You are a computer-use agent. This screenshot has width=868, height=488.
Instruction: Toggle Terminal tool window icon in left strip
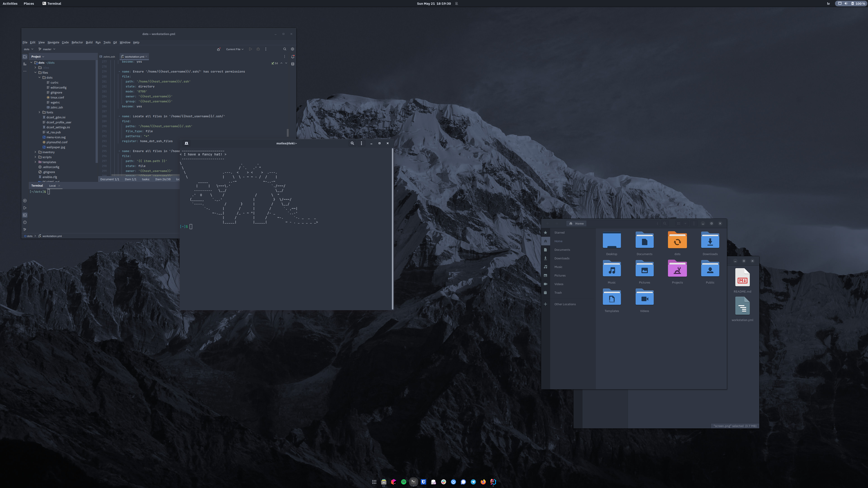[25, 215]
